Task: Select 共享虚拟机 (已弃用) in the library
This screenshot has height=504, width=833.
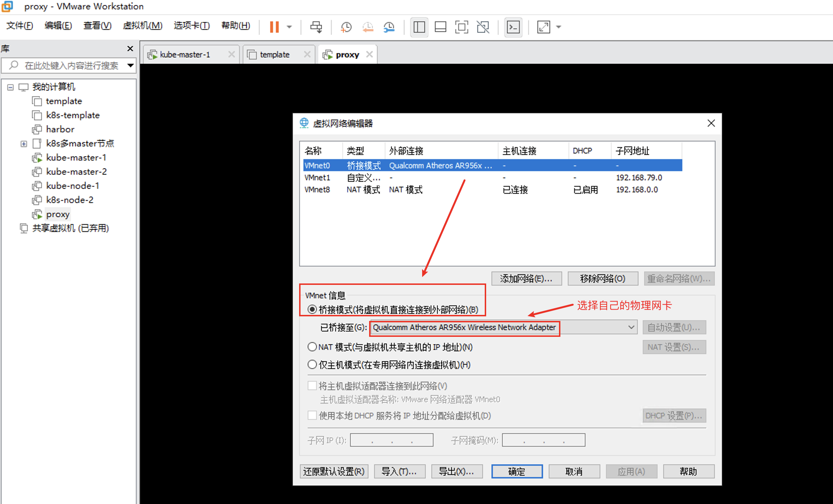Action: click(x=70, y=228)
